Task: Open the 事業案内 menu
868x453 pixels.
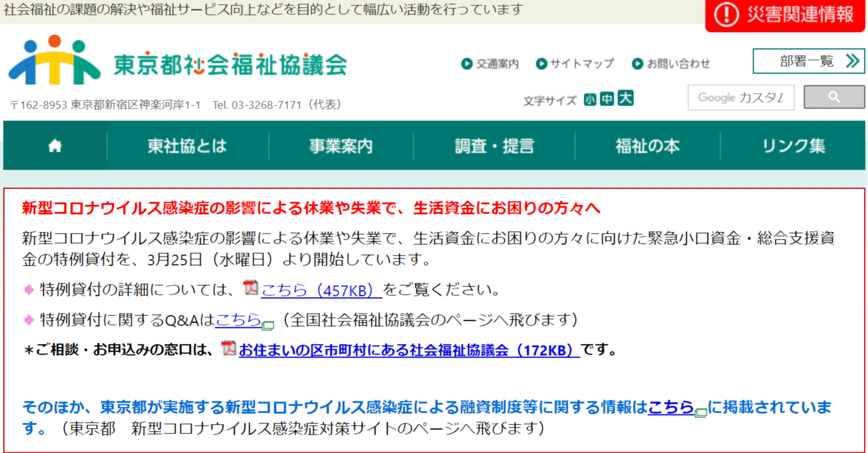Action: pos(341,146)
